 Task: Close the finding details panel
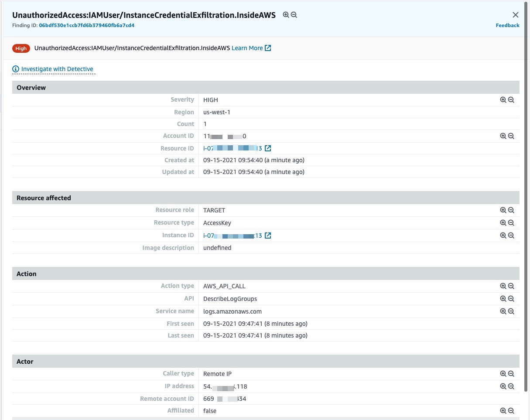pos(516,15)
